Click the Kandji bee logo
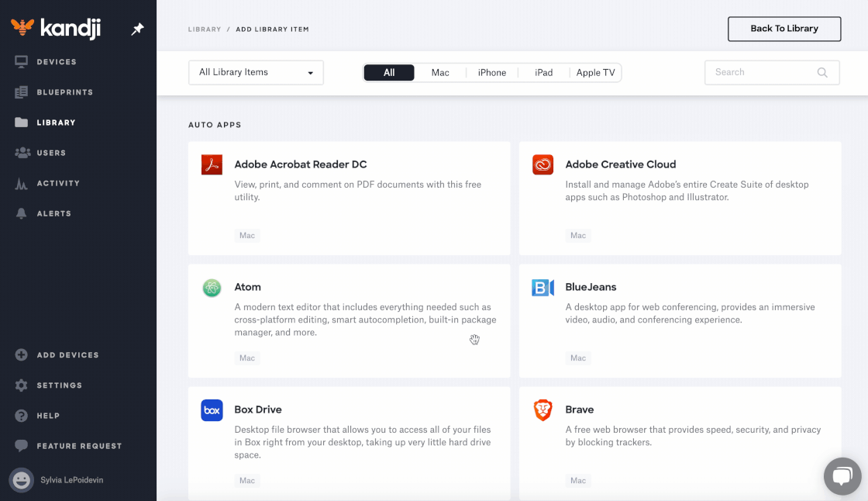The image size is (868, 501). point(23,27)
